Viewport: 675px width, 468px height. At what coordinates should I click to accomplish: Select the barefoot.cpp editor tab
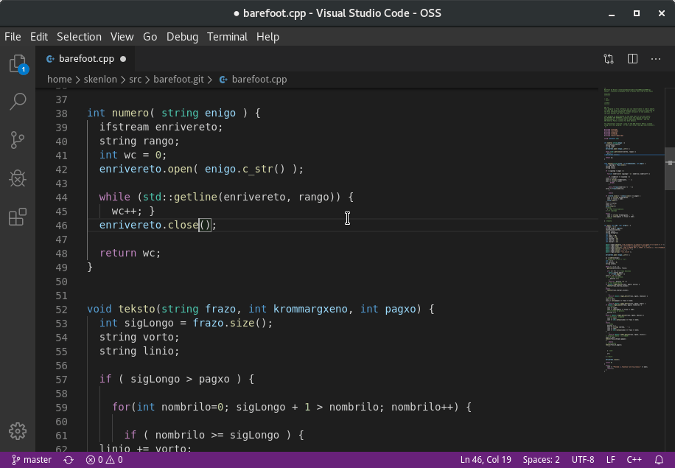[85, 59]
